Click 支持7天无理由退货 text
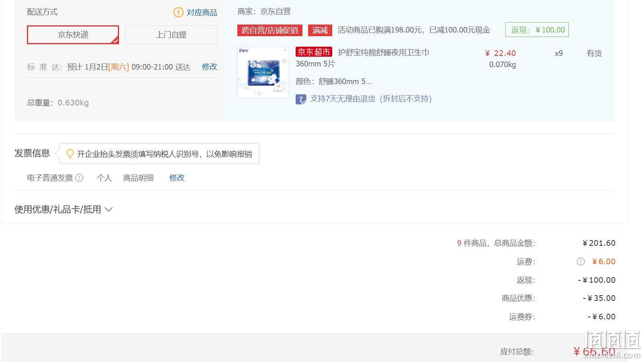This screenshot has height=362, width=644. pos(371,99)
